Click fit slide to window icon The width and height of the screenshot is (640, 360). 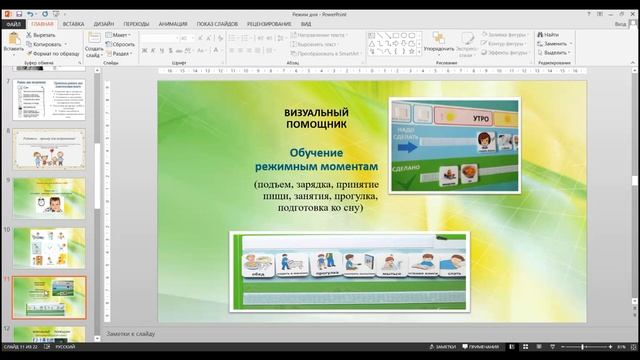(x=634, y=347)
